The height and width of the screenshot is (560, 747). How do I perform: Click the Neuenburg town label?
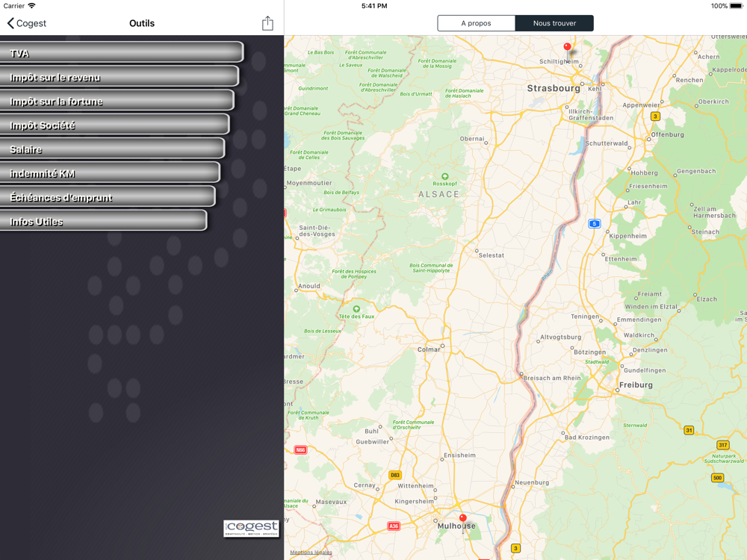click(532, 482)
